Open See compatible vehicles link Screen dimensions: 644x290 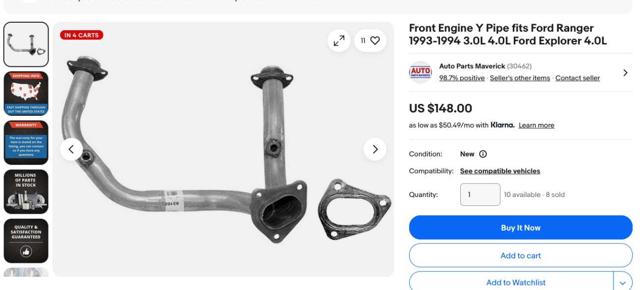[500, 171]
